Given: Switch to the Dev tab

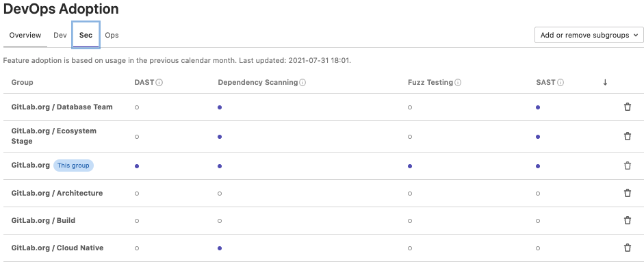Looking at the screenshot, I should tap(60, 35).
